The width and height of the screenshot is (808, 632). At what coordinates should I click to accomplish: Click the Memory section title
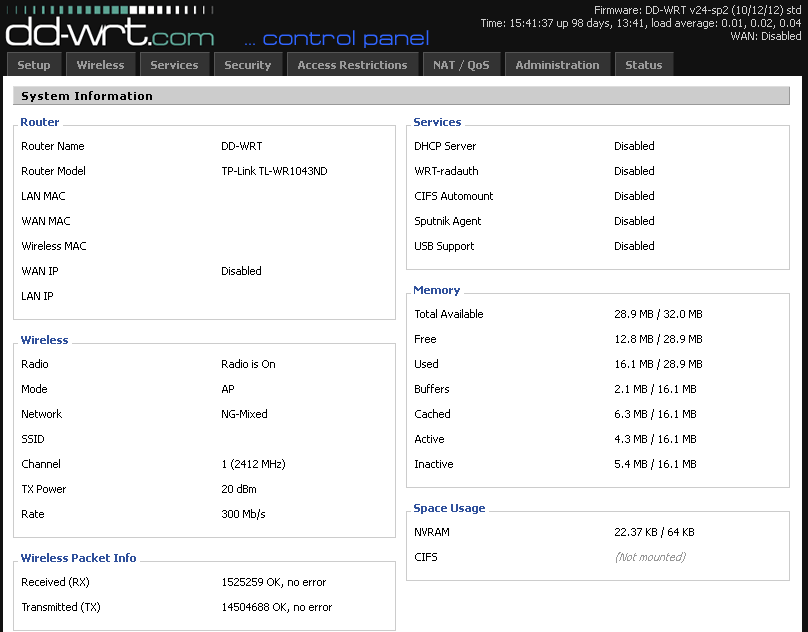[436, 290]
